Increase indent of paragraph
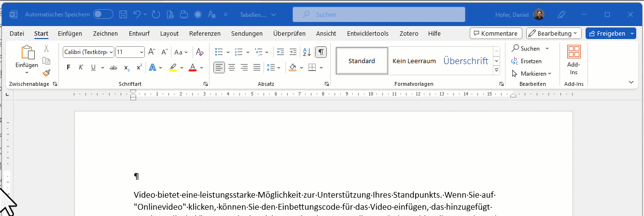The height and width of the screenshot is (216, 644). click(293, 52)
